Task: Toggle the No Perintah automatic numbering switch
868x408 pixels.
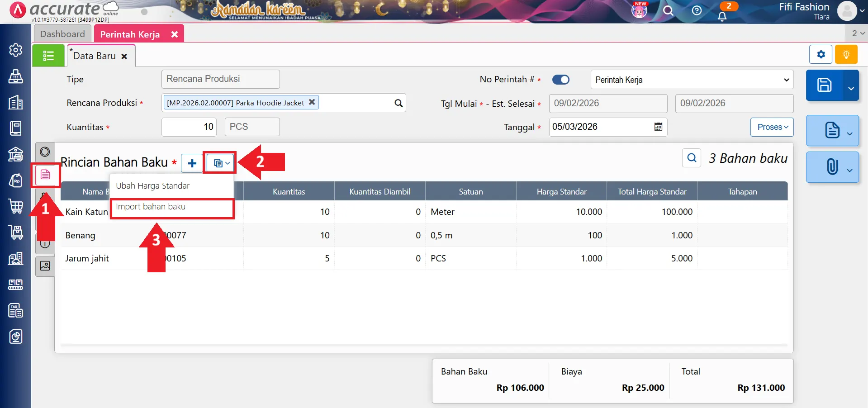Action: click(561, 80)
